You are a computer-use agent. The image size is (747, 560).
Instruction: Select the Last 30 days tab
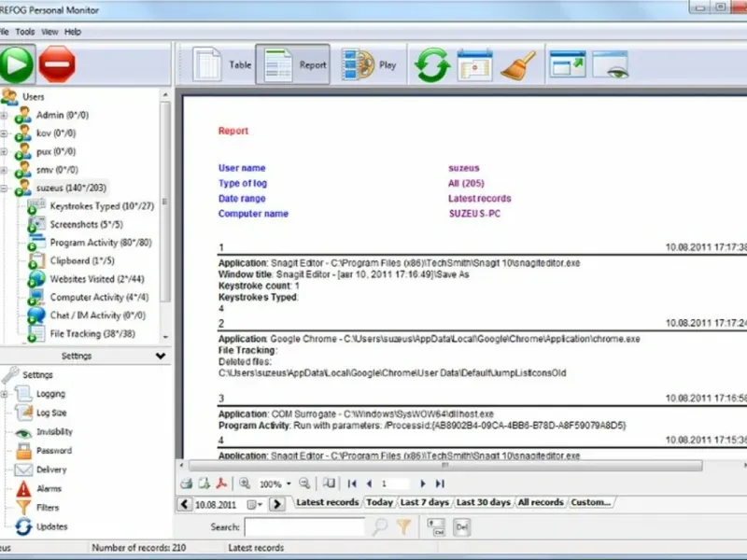(x=483, y=502)
